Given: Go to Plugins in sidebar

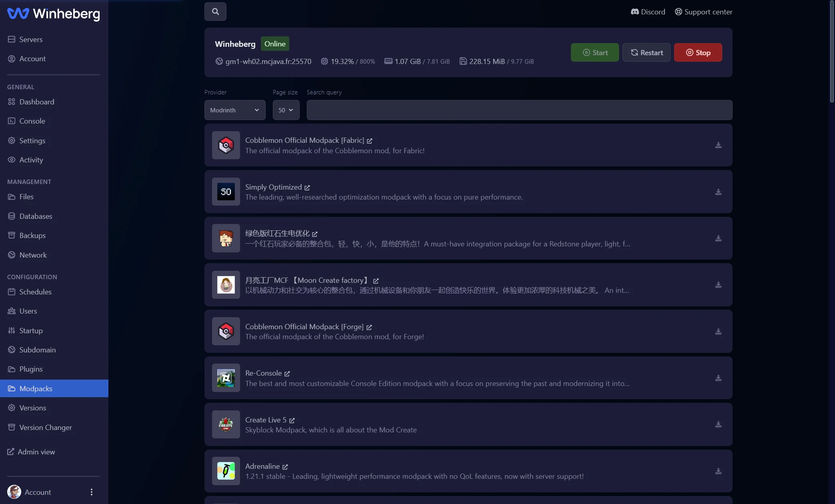Looking at the screenshot, I should pyautogui.click(x=31, y=369).
